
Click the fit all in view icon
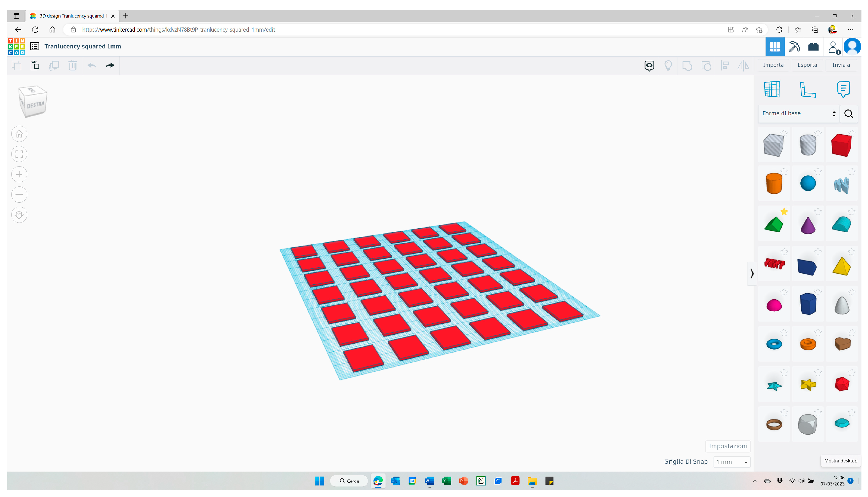19,154
